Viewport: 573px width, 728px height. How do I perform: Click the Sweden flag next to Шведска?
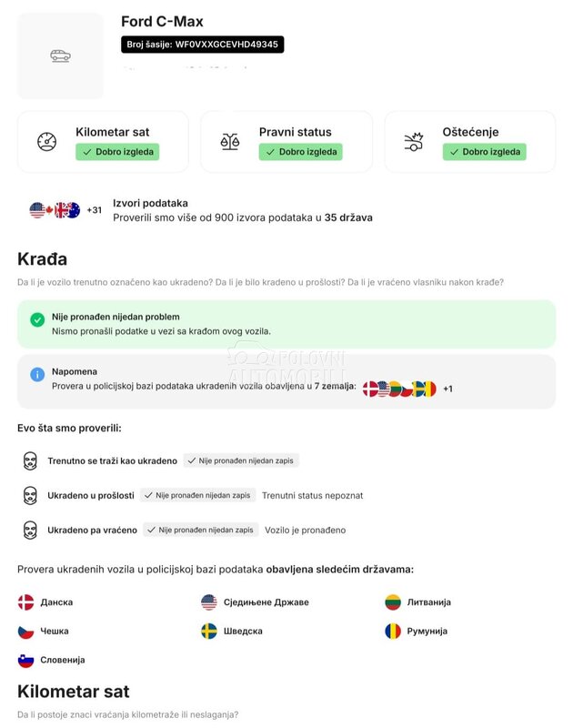coord(209,632)
